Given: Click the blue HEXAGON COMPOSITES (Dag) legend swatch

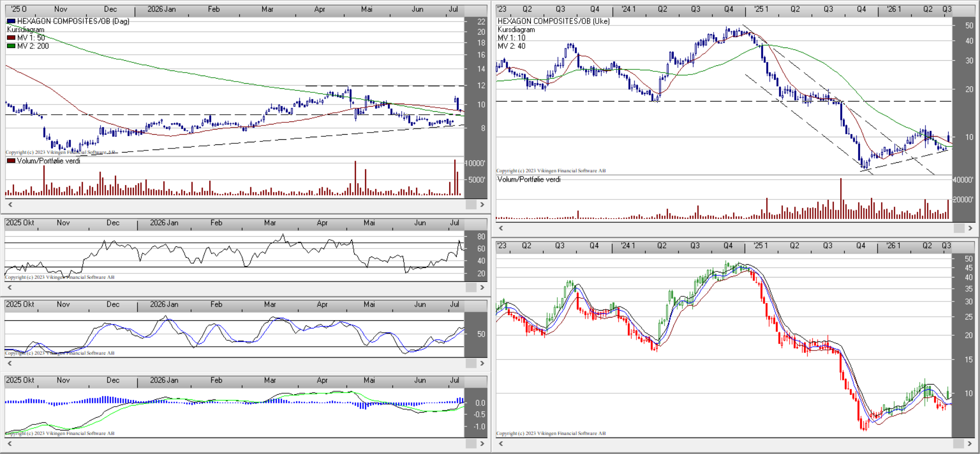Looking at the screenshot, I should pos(11,21).
